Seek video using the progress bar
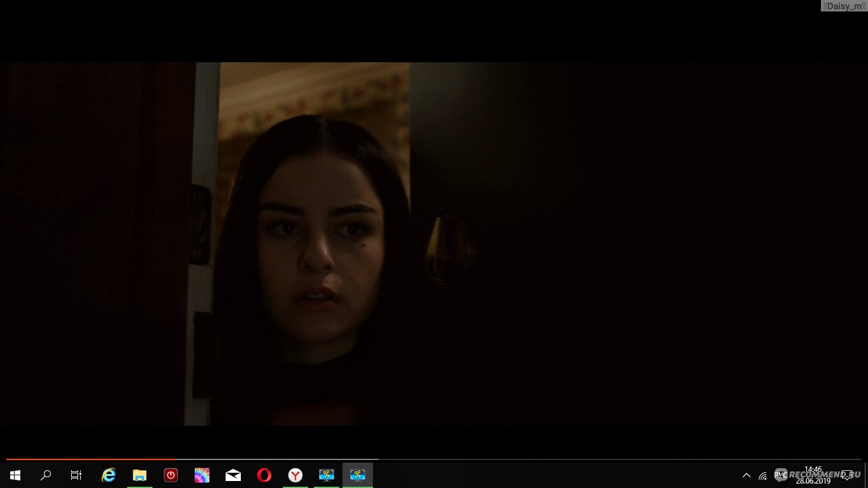 click(434, 459)
